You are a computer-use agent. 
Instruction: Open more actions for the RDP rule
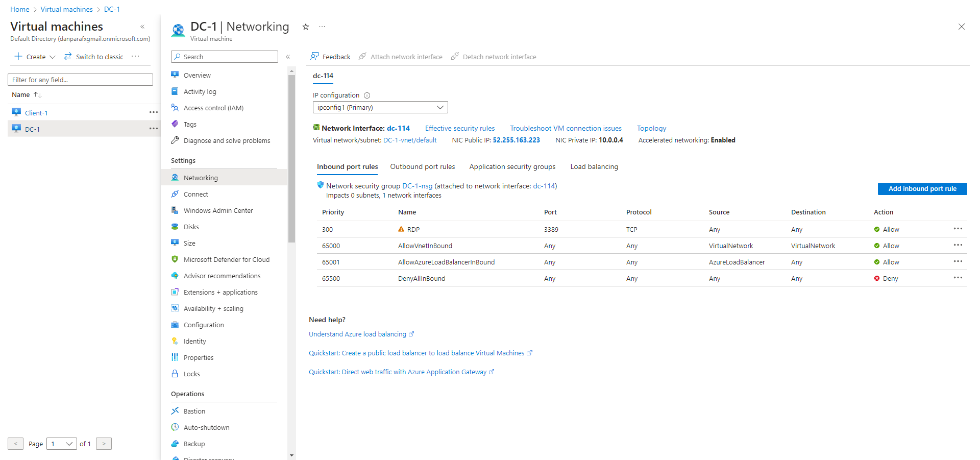point(958,229)
